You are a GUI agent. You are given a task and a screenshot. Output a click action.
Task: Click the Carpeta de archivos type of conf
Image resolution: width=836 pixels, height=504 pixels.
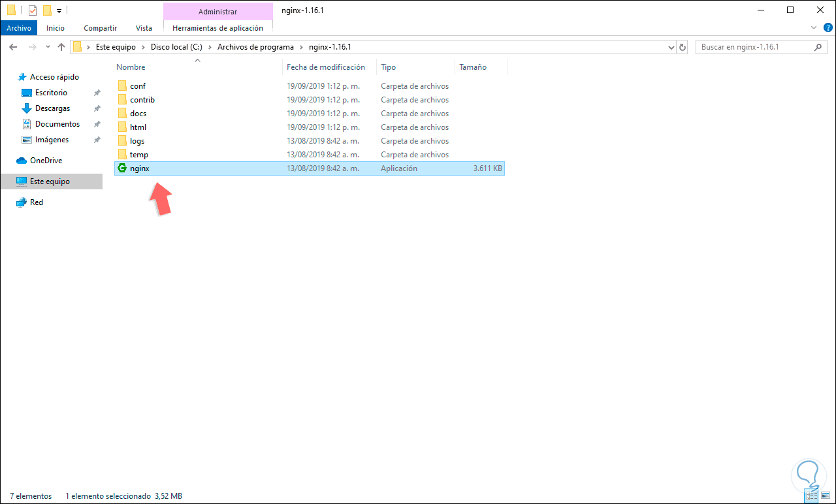tap(415, 86)
